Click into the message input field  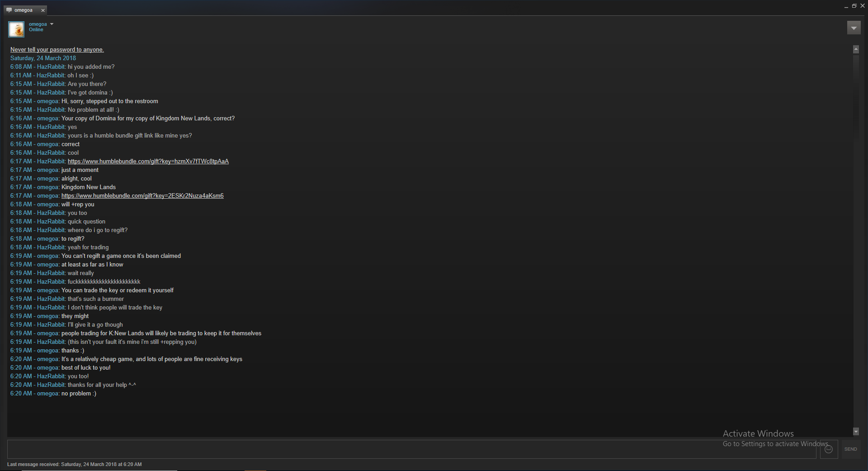tap(411, 449)
